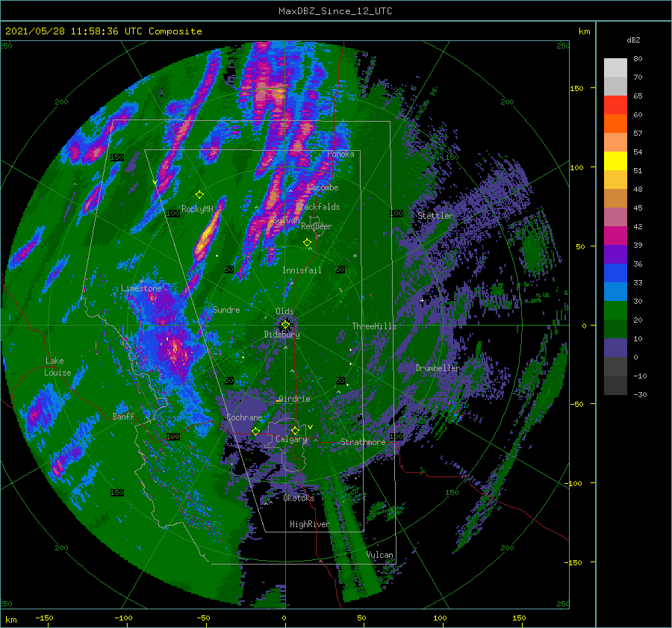Click the km label in bottom-left corner

11,620
